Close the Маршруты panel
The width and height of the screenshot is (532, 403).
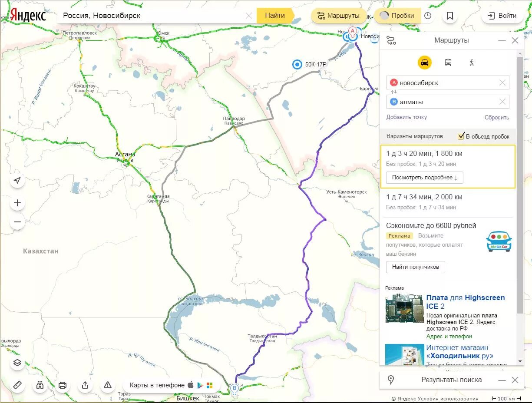(x=515, y=40)
